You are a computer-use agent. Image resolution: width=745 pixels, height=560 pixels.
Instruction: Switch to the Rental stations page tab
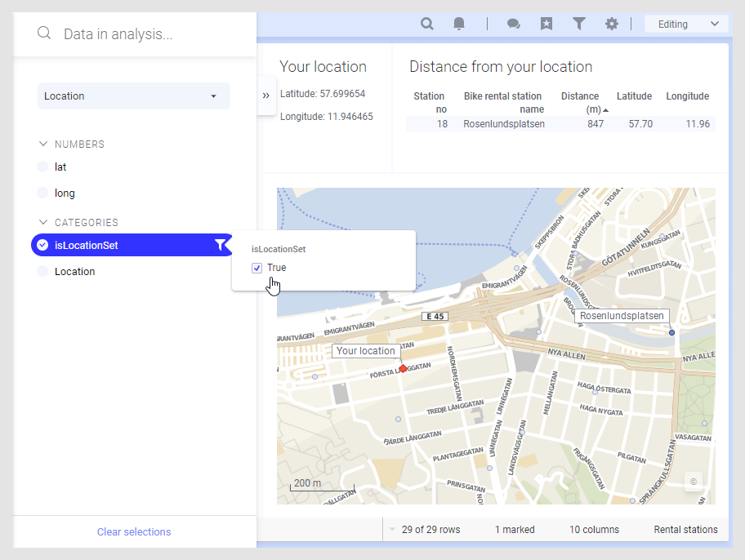tap(685, 529)
